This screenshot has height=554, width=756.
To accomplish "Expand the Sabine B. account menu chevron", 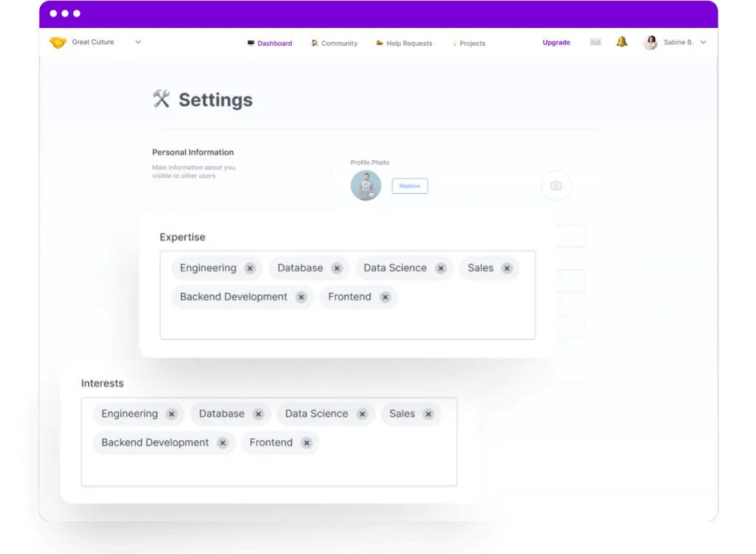I will coord(704,42).
